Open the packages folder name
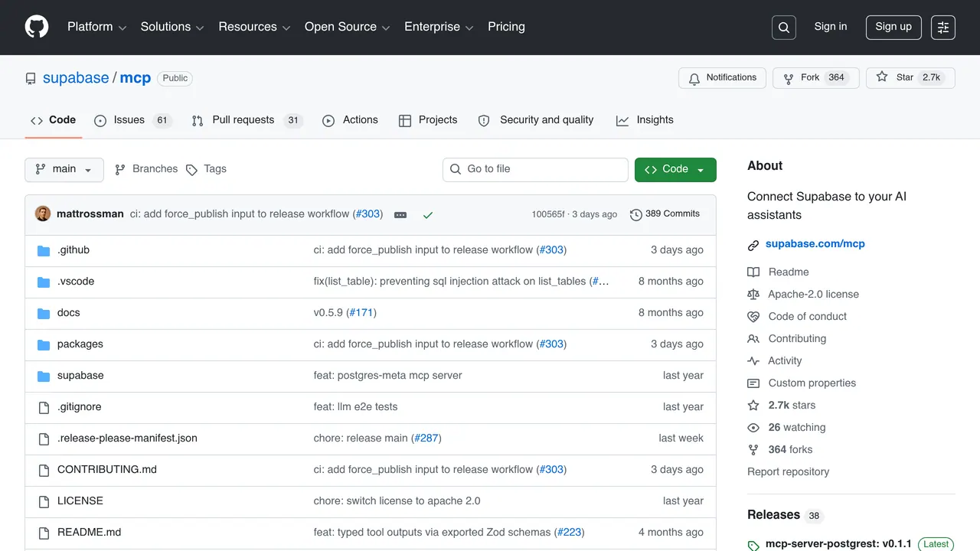 point(80,344)
